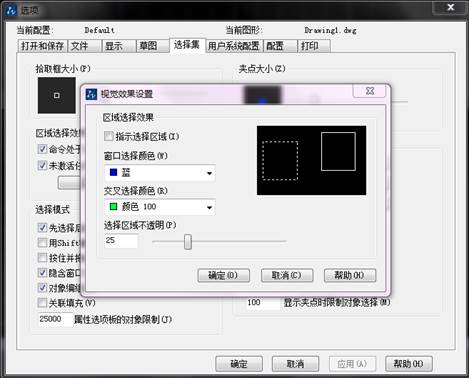Toggle the 命令处于 checkbox in 区域选择效果

point(42,149)
